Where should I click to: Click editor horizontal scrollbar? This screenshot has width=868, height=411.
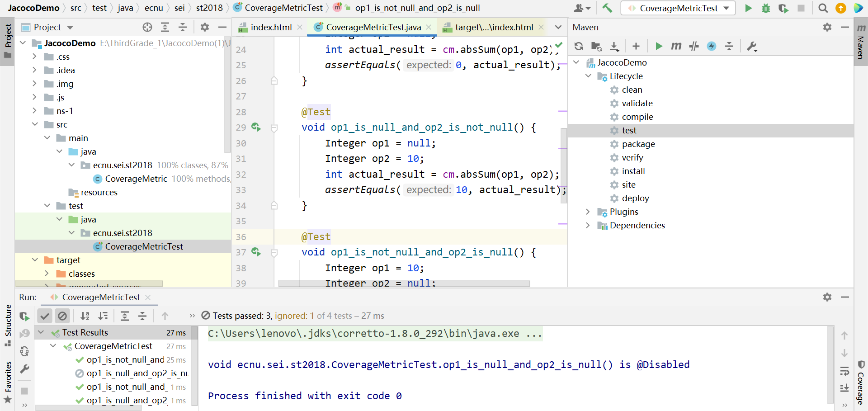(404, 283)
